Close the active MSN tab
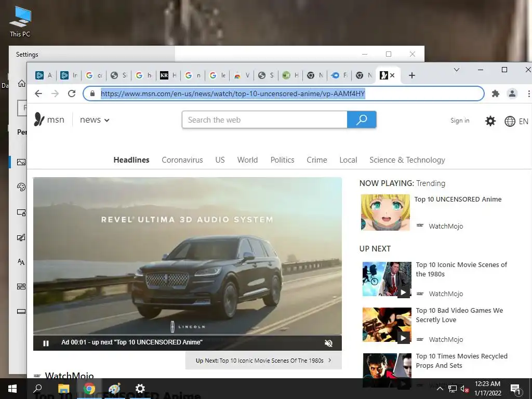The height and width of the screenshot is (399, 532). tap(392, 75)
